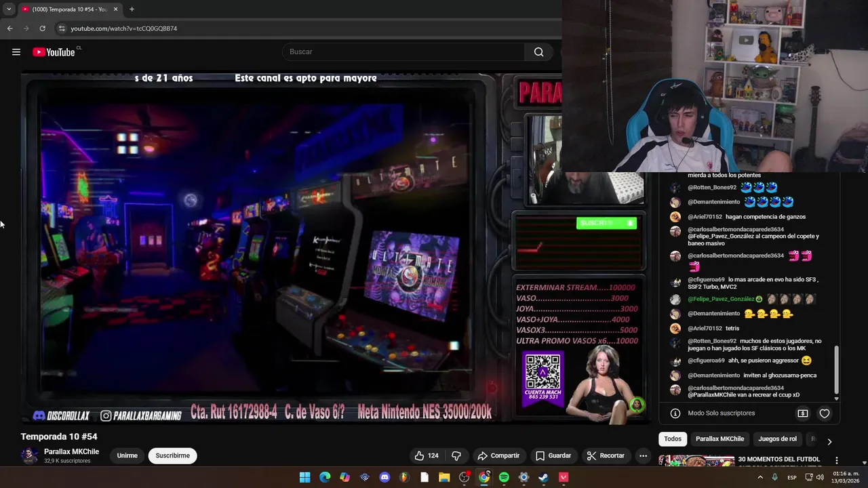Image resolution: width=868 pixels, height=488 pixels.
Task: Select the Juegos de rol filter chip
Action: tap(777, 439)
